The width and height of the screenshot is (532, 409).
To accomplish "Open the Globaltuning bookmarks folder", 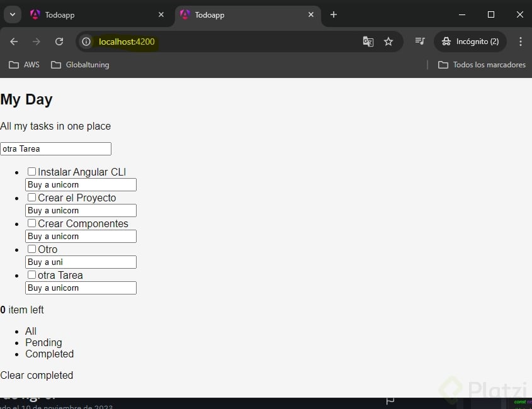I will (80, 65).
